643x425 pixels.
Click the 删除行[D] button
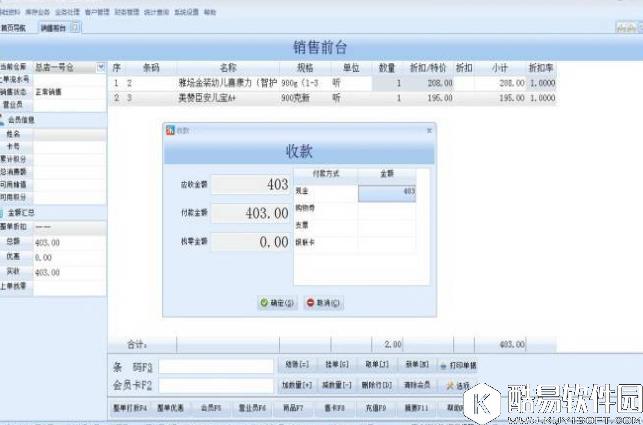tap(377, 385)
